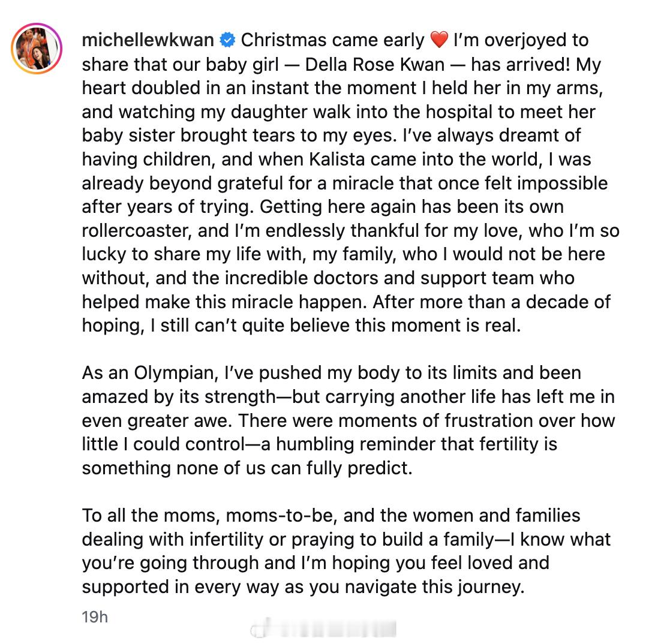Click the line "something none of us can fully predict"

[x=247, y=468]
